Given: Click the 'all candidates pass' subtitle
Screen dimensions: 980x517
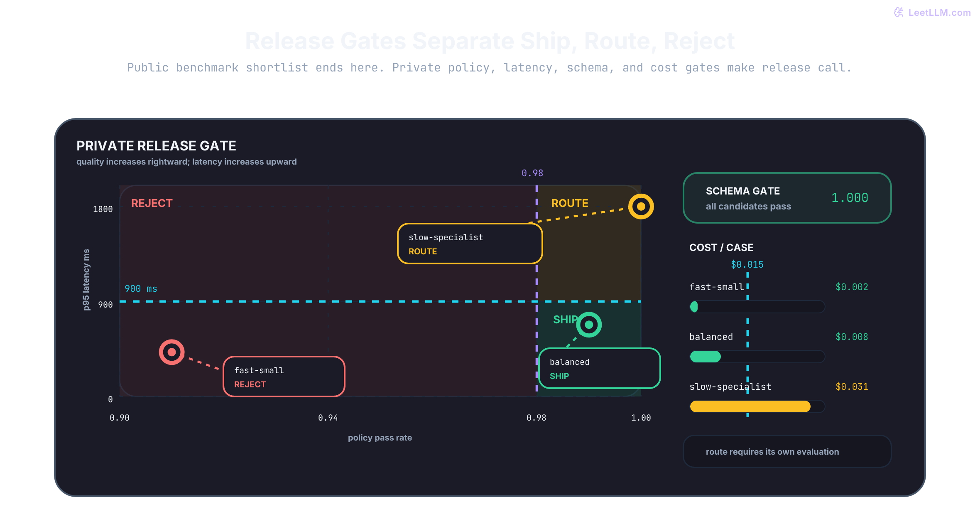Looking at the screenshot, I should coord(748,207).
